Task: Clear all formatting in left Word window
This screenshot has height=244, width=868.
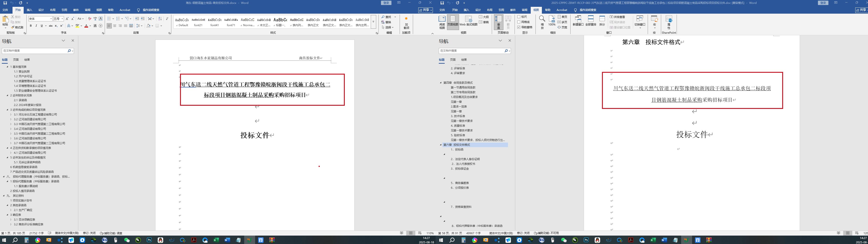Action: (90, 19)
